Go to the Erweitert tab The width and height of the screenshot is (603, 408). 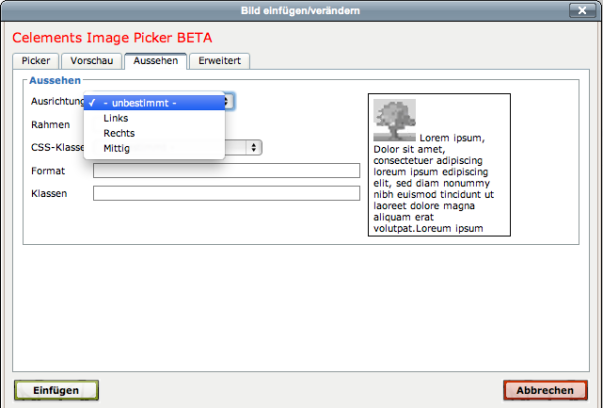(x=220, y=61)
